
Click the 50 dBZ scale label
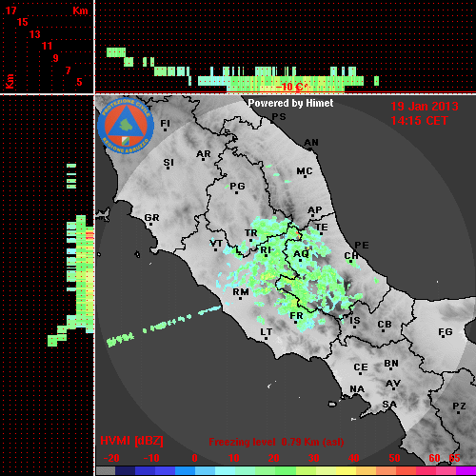[x=394, y=458]
